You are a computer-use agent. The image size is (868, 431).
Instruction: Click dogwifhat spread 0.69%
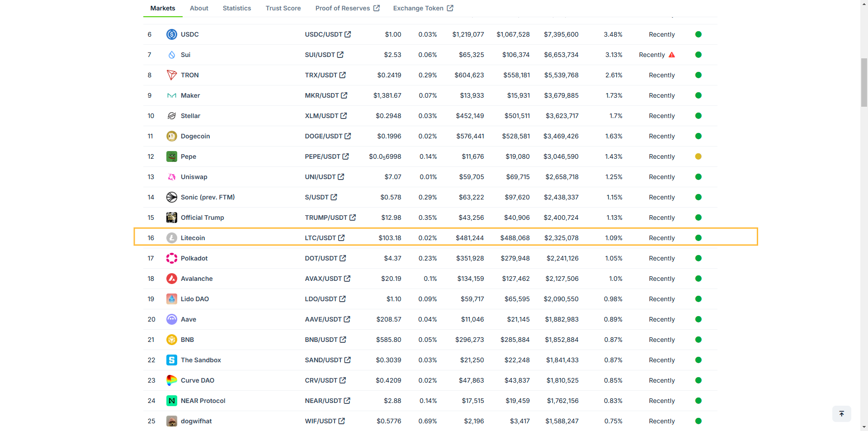coord(428,421)
